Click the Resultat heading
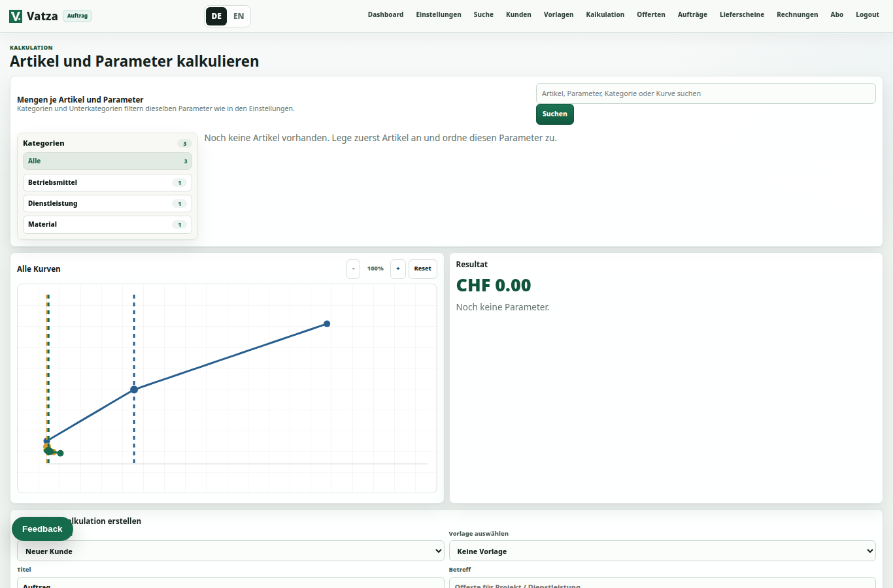The image size is (893, 588). pyautogui.click(x=472, y=265)
